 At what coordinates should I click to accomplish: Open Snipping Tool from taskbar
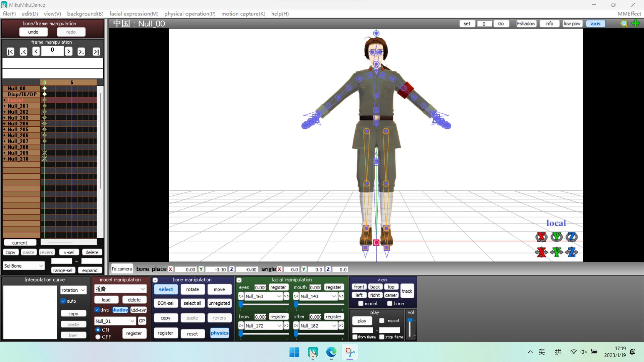(350, 352)
